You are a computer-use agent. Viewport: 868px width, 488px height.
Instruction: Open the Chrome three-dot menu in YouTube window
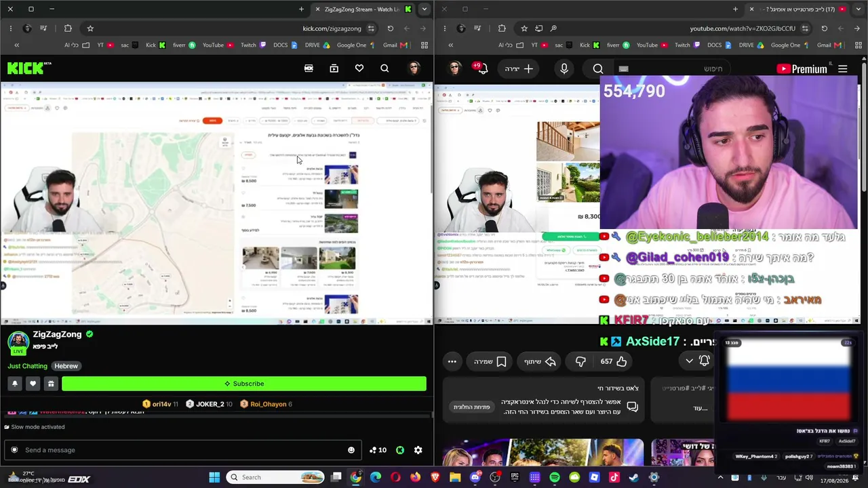coord(444,28)
